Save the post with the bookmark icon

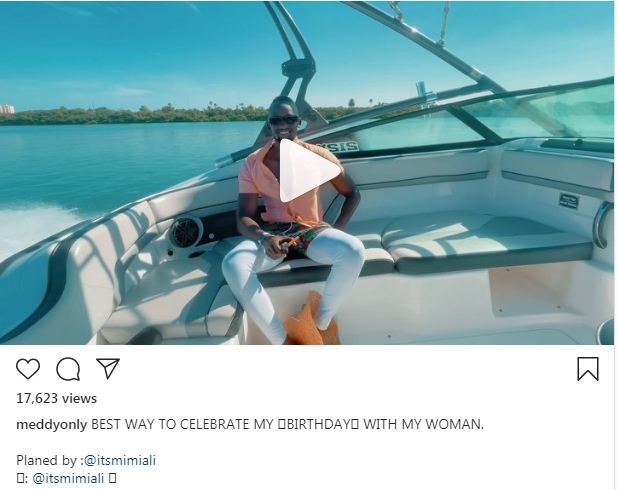[x=588, y=369]
